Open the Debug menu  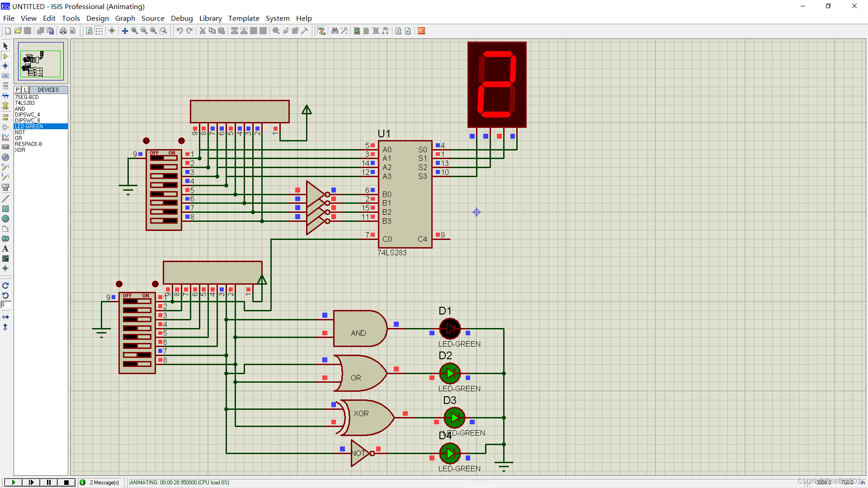182,18
